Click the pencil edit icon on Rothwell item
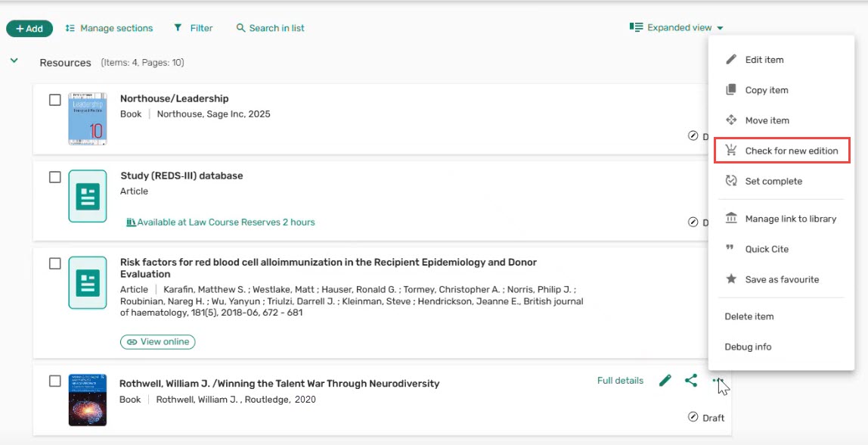Screen dimensions: 868x445 (x=665, y=381)
